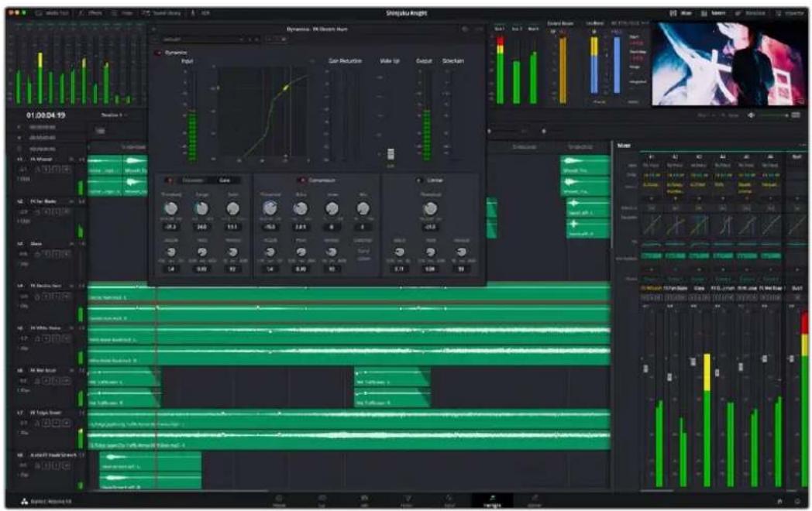
Task: Open the Index panel
Action: [122, 13]
